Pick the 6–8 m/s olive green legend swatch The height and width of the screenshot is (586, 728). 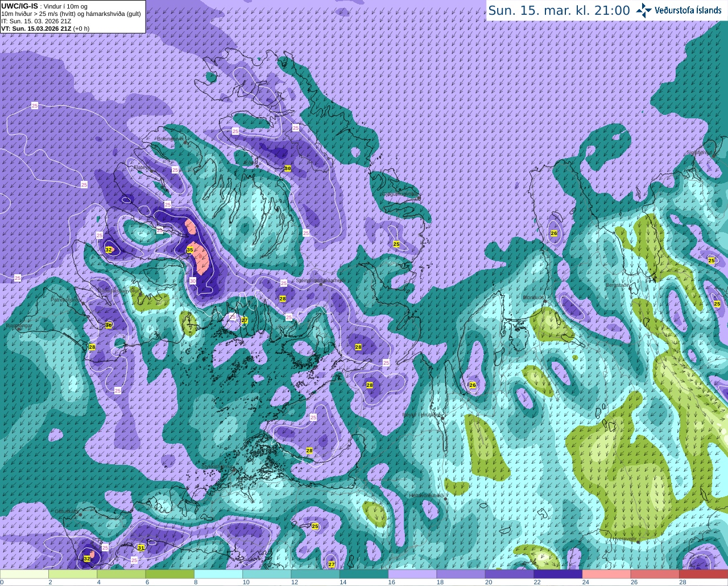click(169, 574)
